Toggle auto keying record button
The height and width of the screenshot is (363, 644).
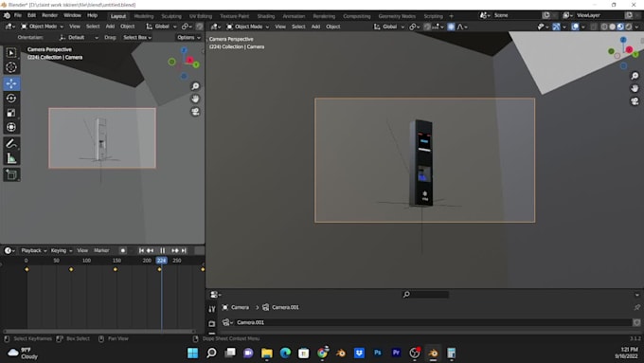click(x=122, y=250)
